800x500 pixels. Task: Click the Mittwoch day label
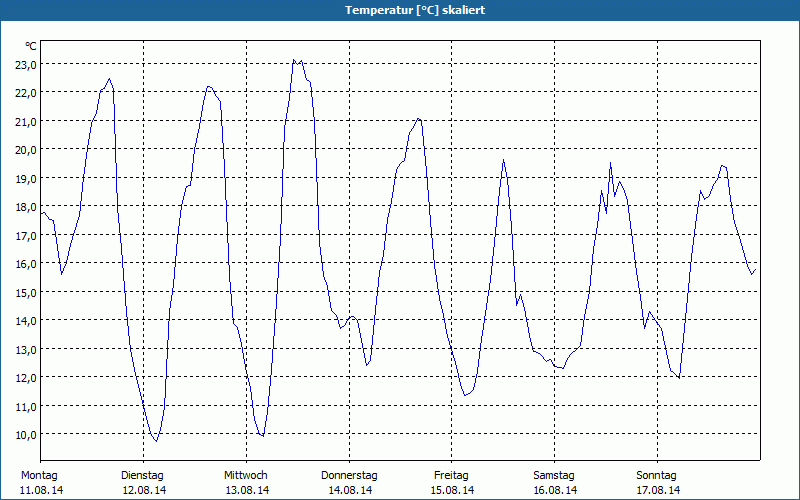pyautogui.click(x=245, y=476)
